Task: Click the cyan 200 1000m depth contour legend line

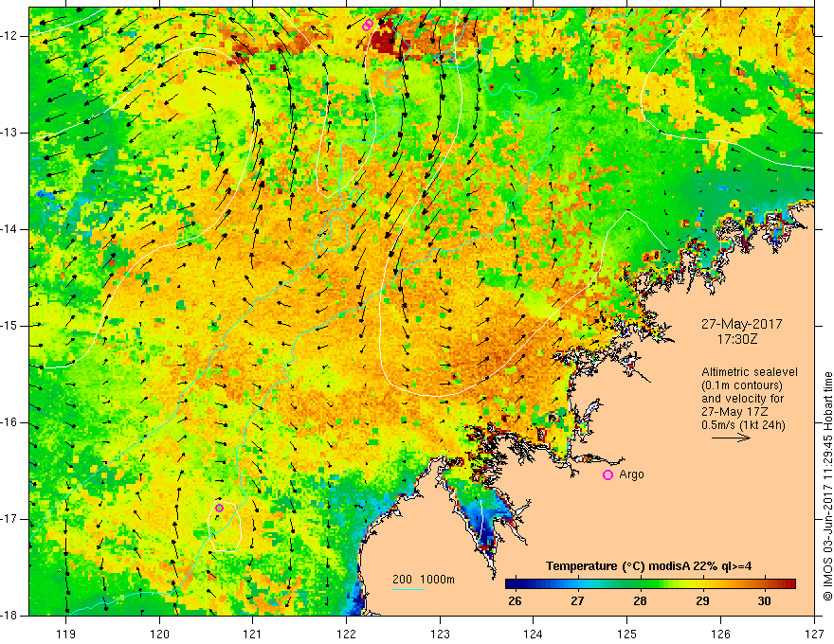Action: coord(408,589)
